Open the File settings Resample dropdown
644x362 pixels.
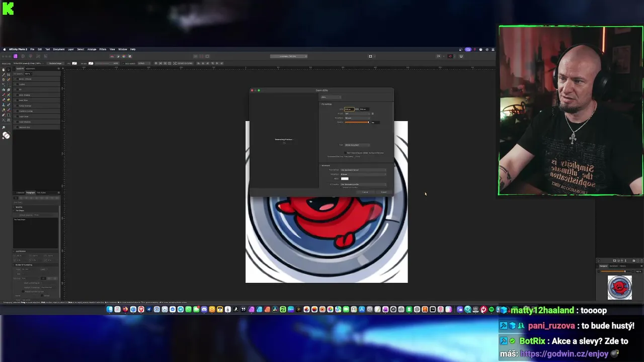pyautogui.click(x=357, y=118)
